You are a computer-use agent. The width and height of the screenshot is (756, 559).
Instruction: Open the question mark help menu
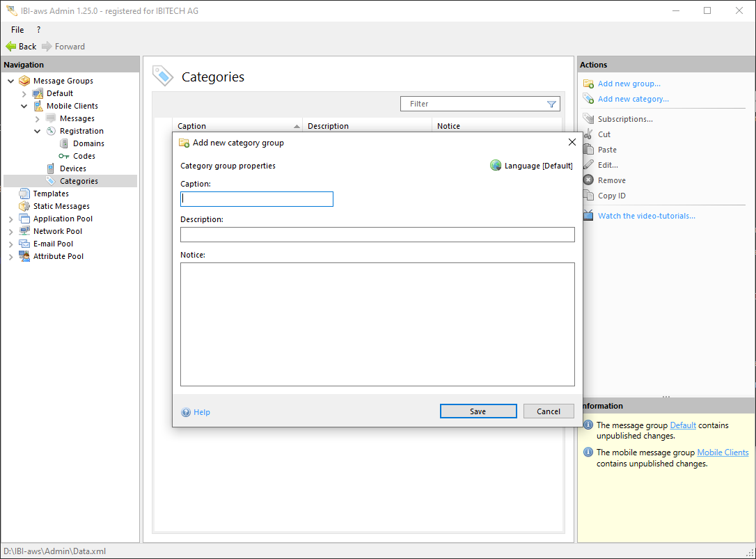tap(38, 30)
